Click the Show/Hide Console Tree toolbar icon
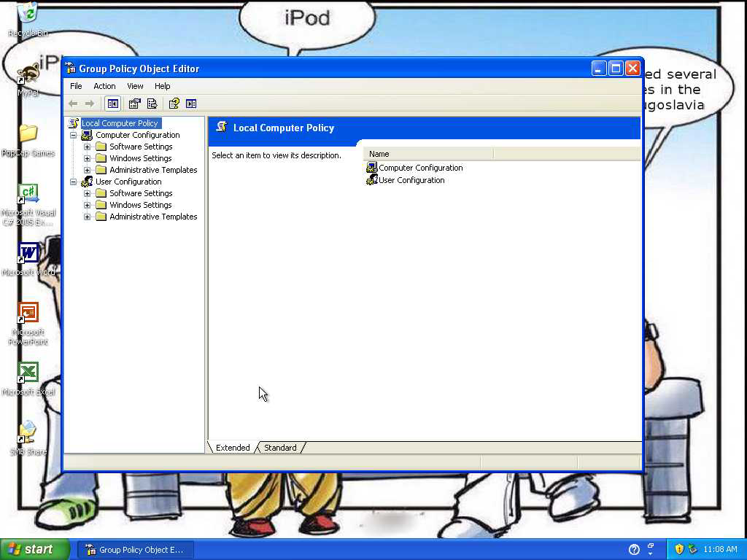The width and height of the screenshot is (747, 560). [112, 104]
